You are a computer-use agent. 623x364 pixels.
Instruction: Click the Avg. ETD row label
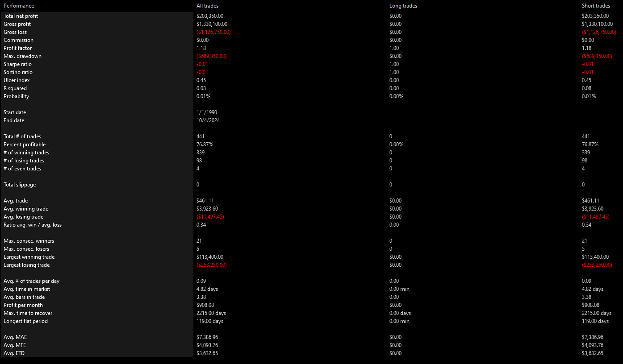15,353
